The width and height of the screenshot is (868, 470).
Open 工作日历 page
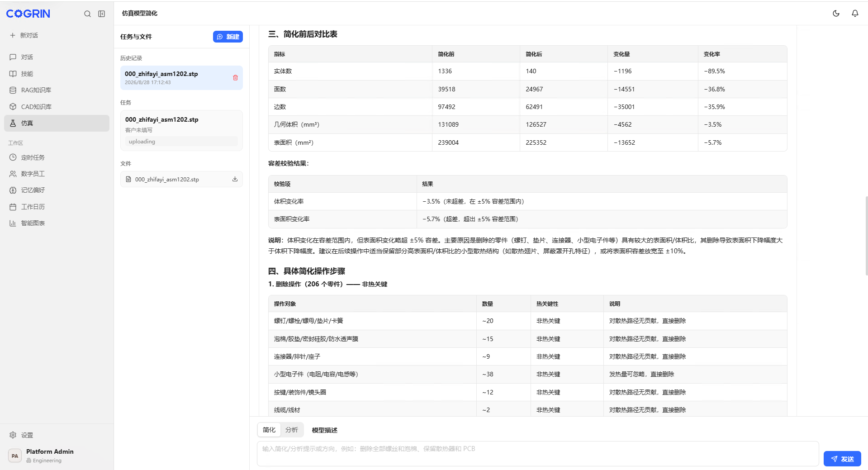pos(57,207)
